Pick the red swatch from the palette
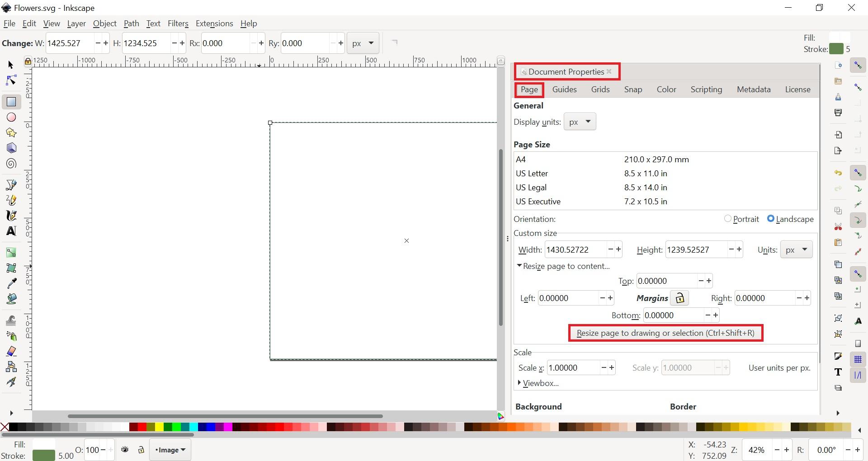The width and height of the screenshot is (868, 461). click(x=141, y=427)
